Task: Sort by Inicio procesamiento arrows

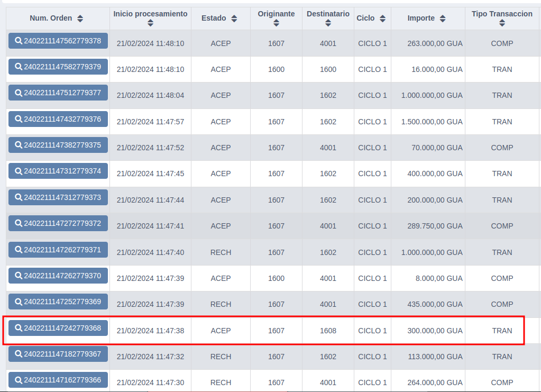Action: pyautogui.click(x=150, y=23)
